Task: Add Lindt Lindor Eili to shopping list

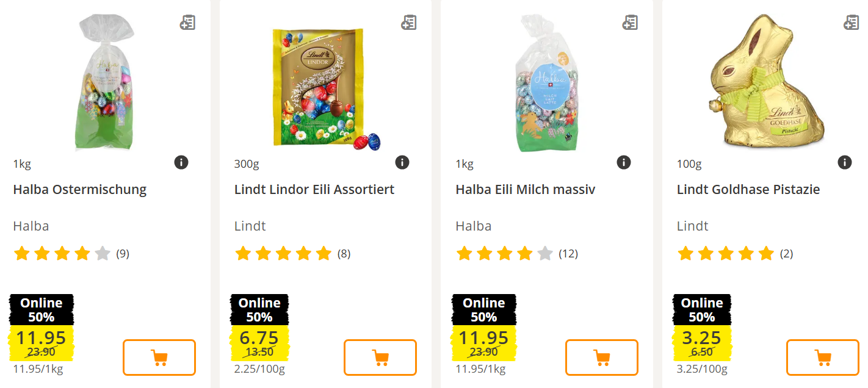Action: coord(408,23)
